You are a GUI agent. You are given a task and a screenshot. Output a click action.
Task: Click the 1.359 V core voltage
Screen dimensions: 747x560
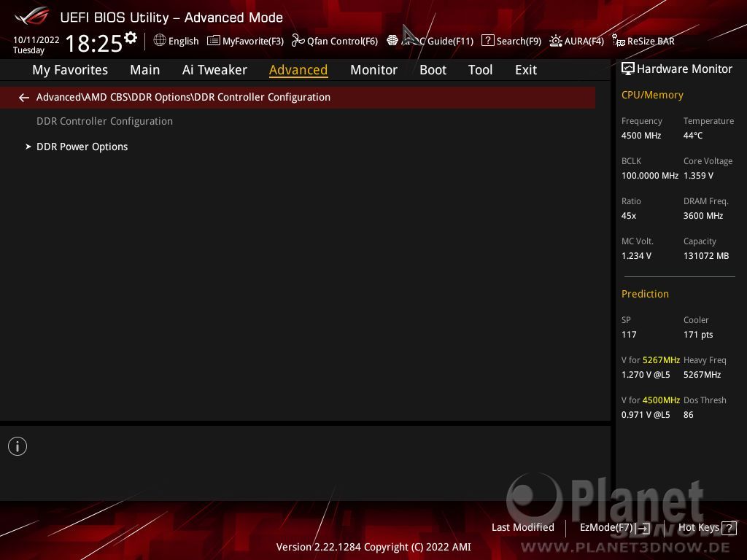tap(698, 175)
